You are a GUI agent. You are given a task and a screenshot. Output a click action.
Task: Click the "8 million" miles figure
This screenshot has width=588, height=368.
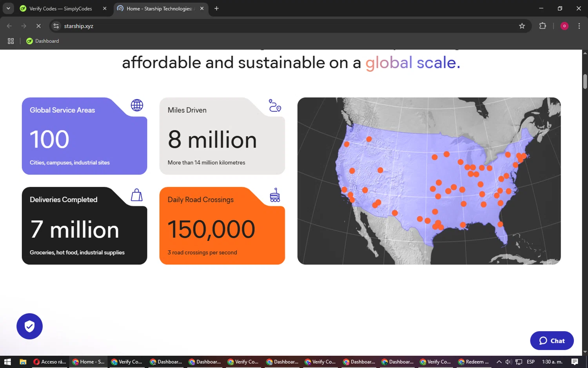[x=212, y=140]
